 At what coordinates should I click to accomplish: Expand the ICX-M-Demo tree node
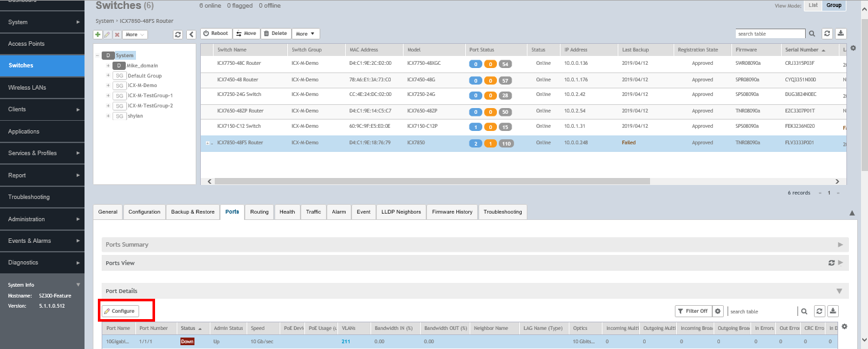(x=109, y=85)
